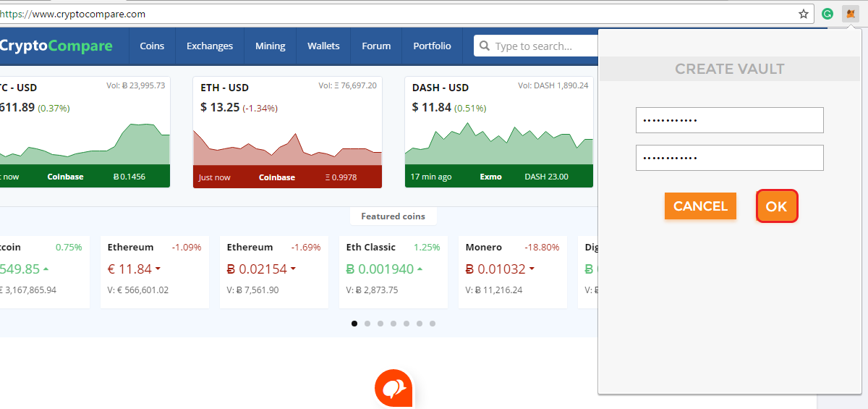Open the Portfolio menu
Screen dimensions: 868x409
click(432, 46)
